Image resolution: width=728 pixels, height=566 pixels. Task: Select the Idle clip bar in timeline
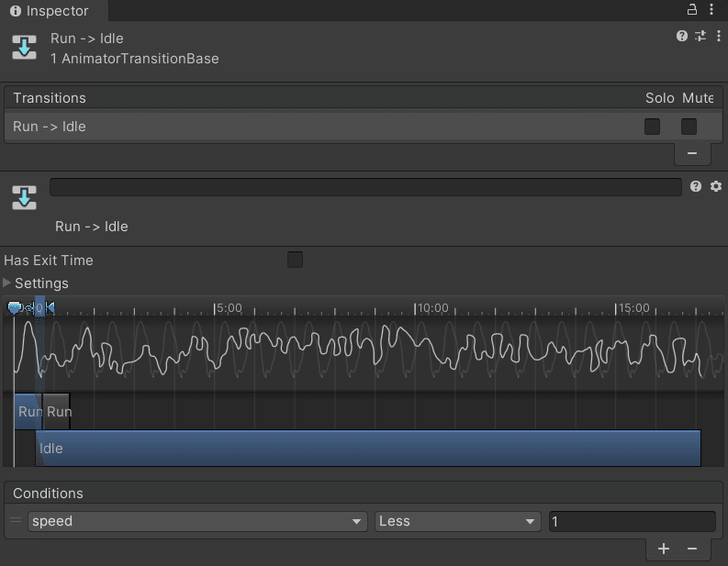point(368,449)
